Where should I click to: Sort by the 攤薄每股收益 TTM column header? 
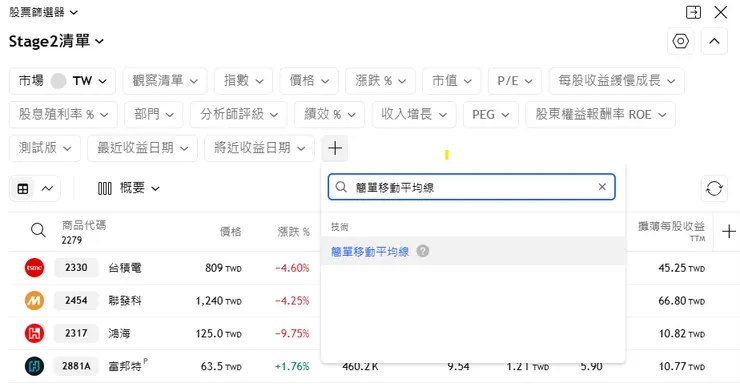click(x=671, y=231)
